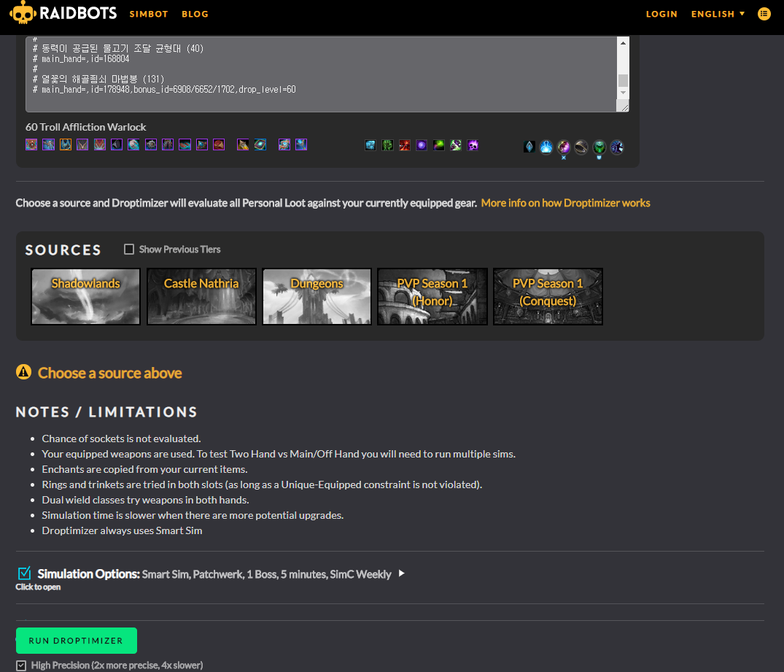Open the English language dropdown
The width and height of the screenshot is (784, 672).
click(x=718, y=14)
